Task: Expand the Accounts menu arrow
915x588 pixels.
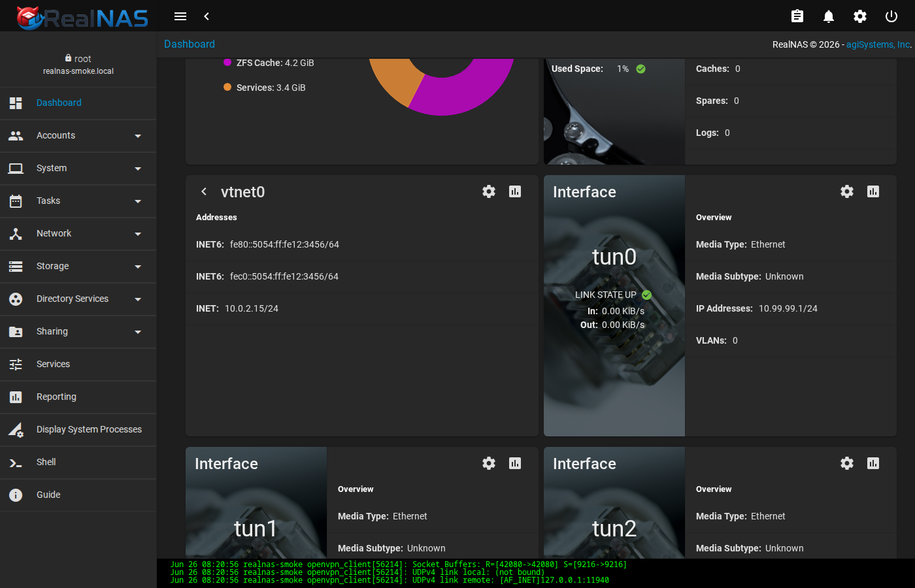Action: coord(138,136)
